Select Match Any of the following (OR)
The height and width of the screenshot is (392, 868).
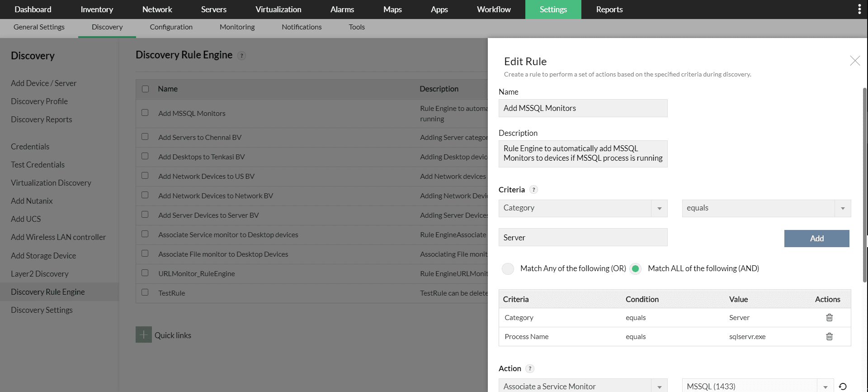(x=508, y=269)
